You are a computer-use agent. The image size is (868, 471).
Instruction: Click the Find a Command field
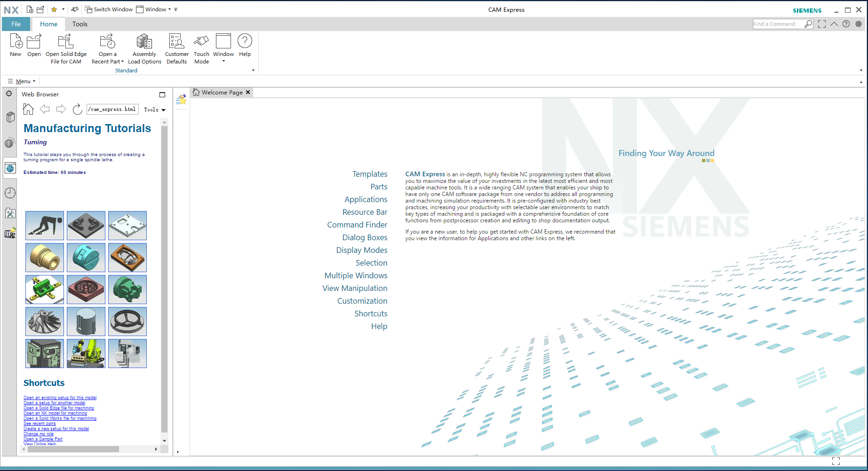click(778, 24)
